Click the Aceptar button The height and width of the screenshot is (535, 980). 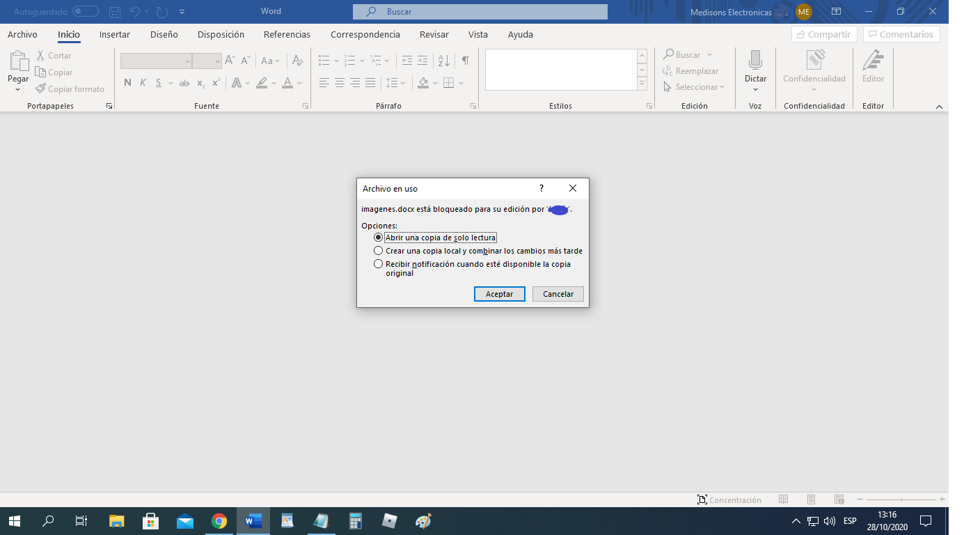pyautogui.click(x=499, y=294)
